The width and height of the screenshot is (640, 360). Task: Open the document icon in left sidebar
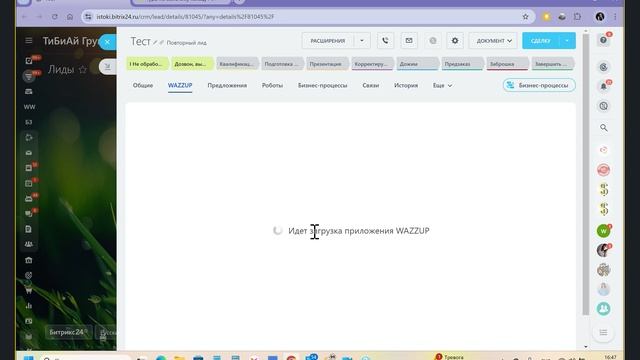[29, 229]
